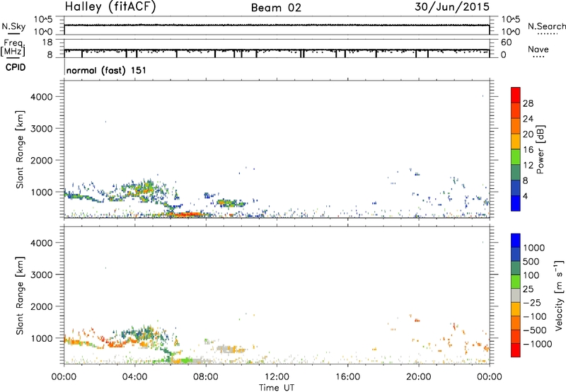Click the date '30/Jun/2015'
The height and width of the screenshot is (392, 566).
tap(452, 7)
